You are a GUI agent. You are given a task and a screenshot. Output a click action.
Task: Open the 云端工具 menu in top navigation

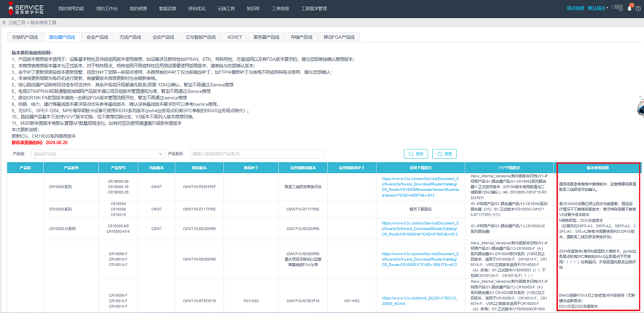(226, 8)
